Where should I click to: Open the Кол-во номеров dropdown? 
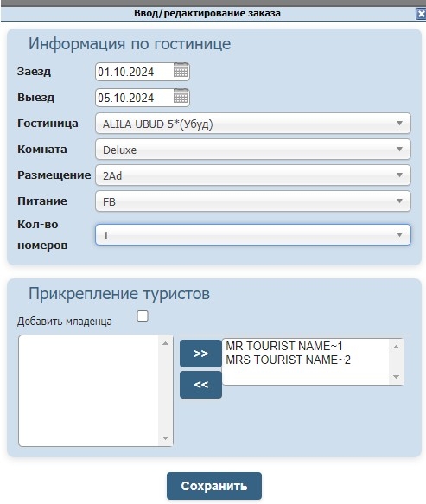click(253, 234)
